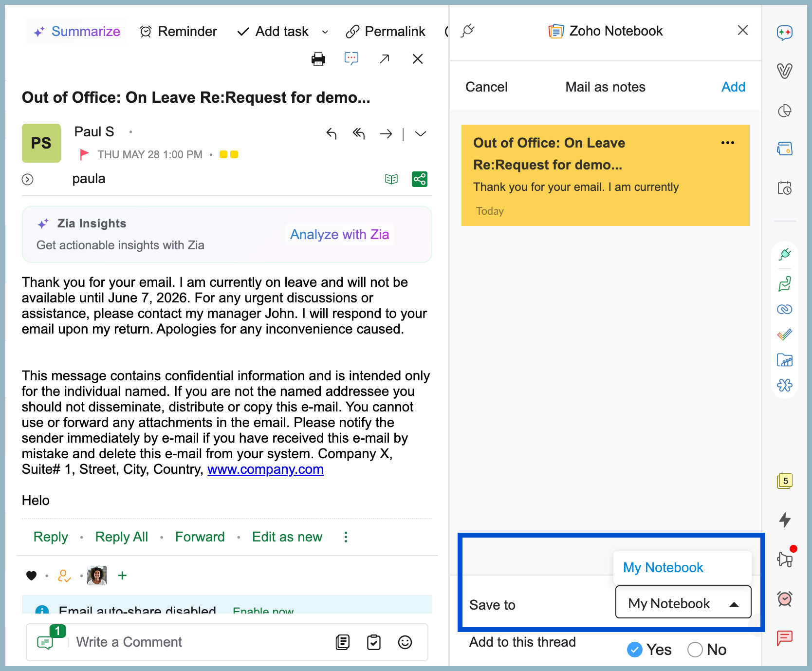Screen dimensions: 812x671
Task: Print the email with the printer icon
Action: point(318,59)
